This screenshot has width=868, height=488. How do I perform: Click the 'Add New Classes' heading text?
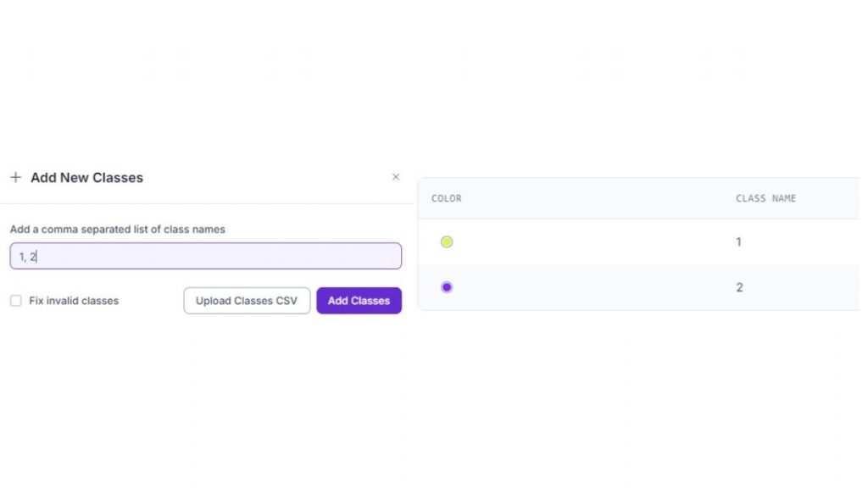[86, 178]
